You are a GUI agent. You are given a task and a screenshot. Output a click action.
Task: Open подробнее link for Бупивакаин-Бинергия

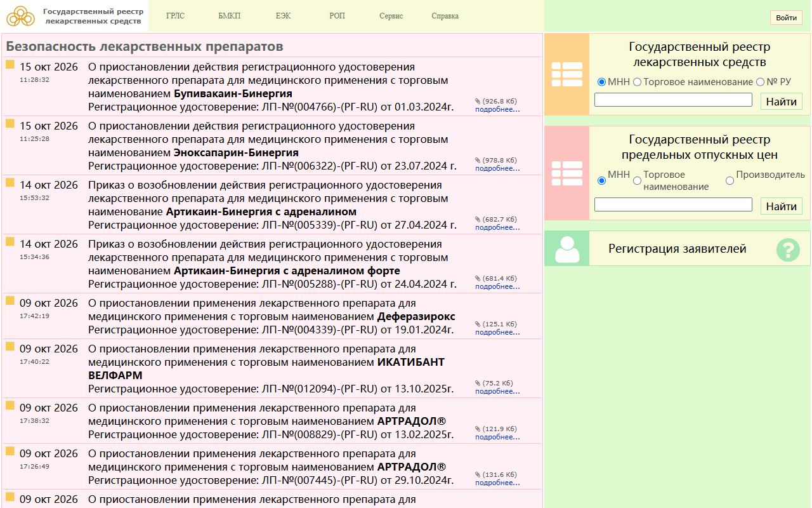(497, 109)
